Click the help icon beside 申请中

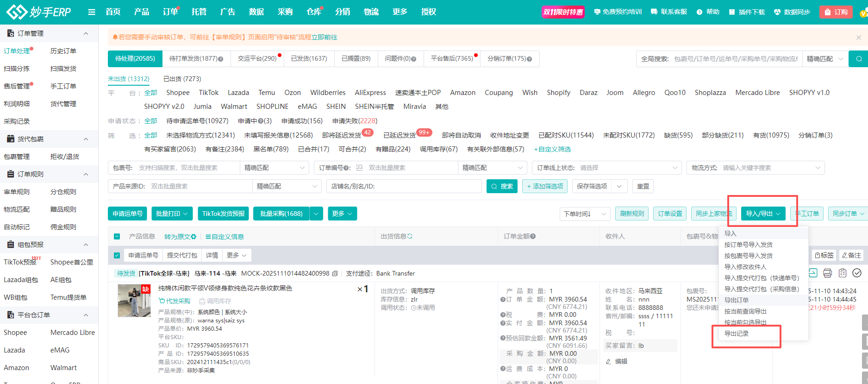pos(260,121)
